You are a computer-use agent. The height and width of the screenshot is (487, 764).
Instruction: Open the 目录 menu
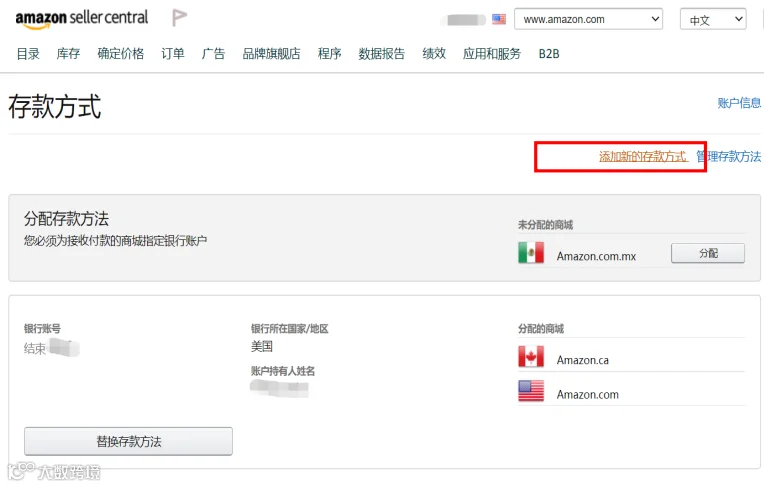(28, 54)
